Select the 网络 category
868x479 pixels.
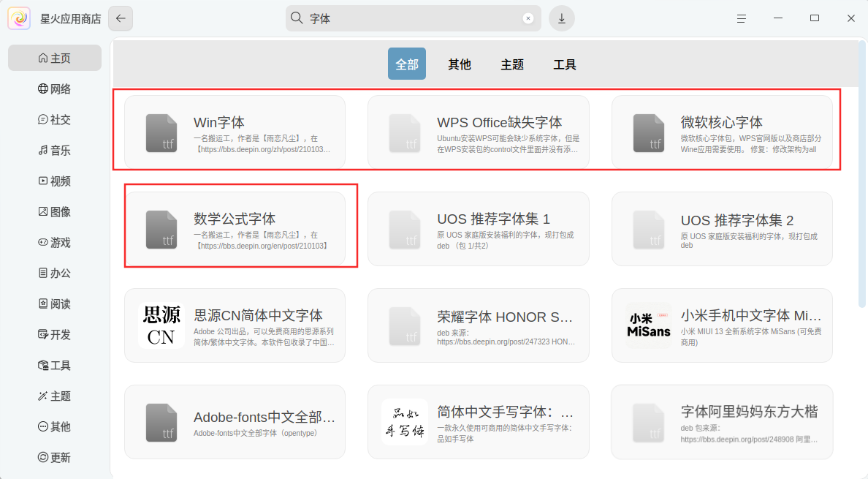click(55, 88)
